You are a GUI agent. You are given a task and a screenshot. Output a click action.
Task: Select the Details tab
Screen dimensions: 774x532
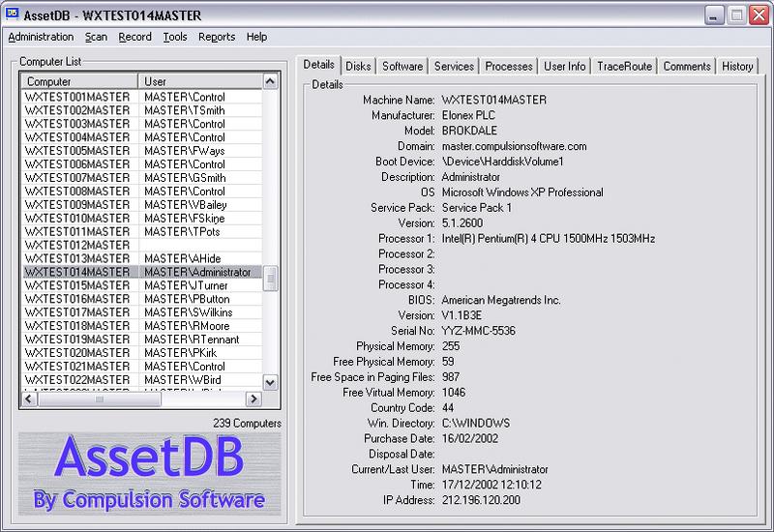318,65
